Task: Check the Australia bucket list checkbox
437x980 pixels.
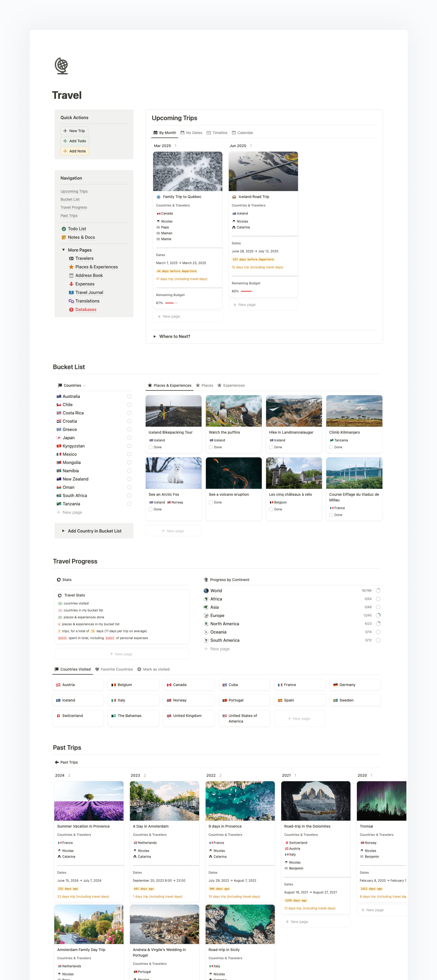Action: 129,396
